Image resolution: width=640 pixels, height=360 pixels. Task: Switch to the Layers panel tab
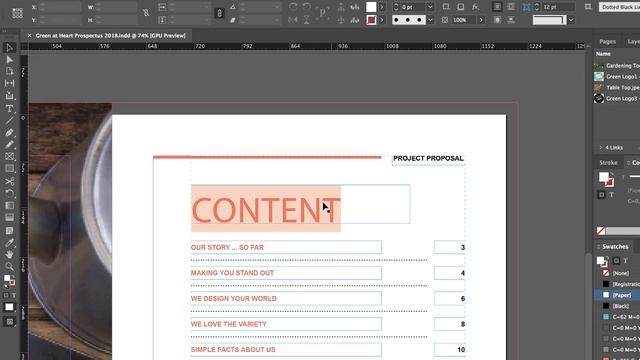633,42
